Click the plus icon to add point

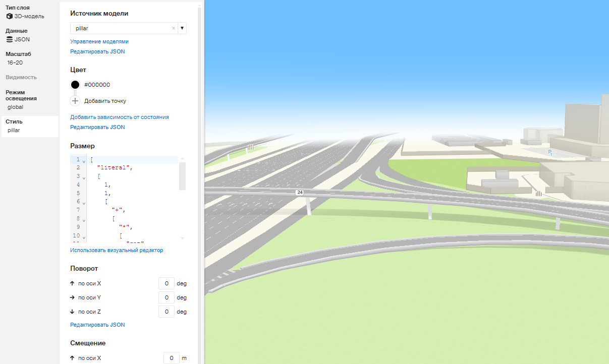coord(75,101)
